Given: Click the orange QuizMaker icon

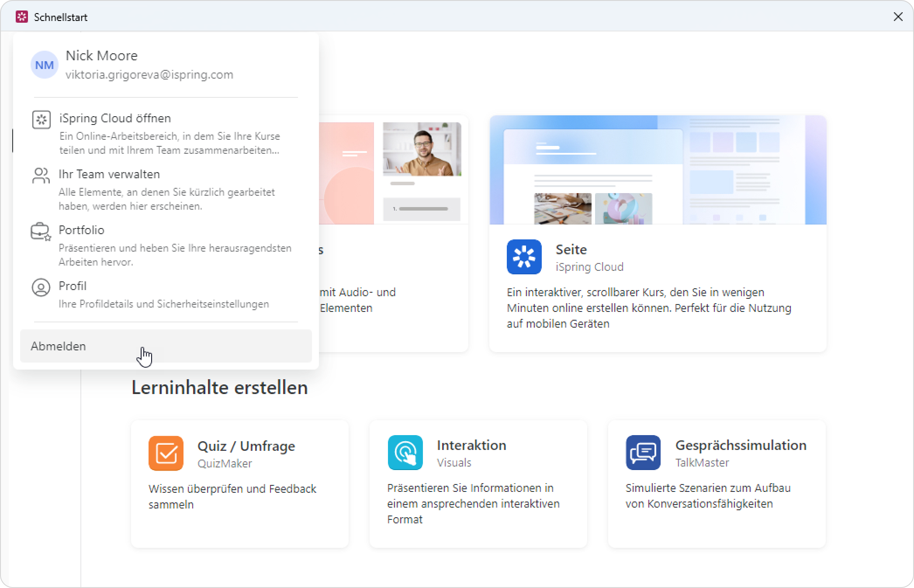Looking at the screenshot, I should click(x=166, y=453).
